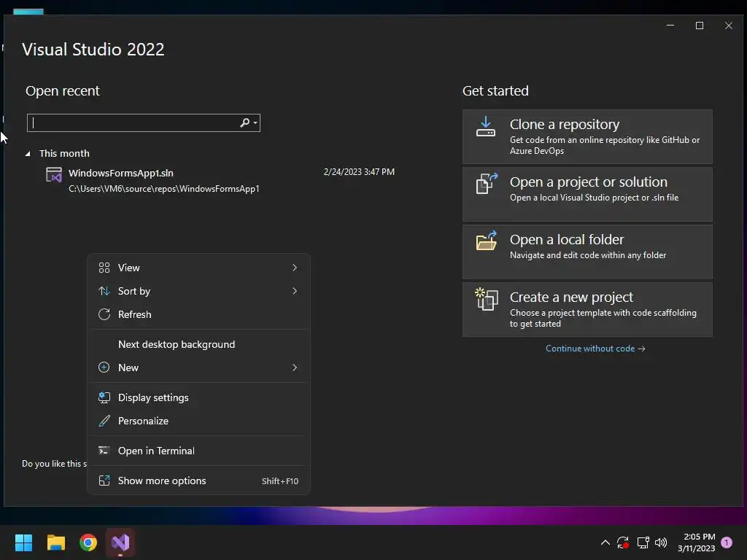Click the search magnifier icon in Open recent

244,122
